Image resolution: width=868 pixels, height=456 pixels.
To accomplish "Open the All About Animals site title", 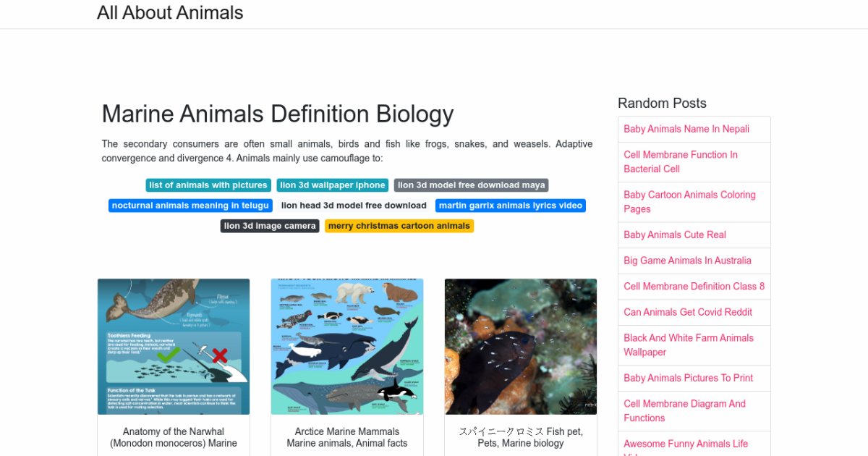I will 170,13.
